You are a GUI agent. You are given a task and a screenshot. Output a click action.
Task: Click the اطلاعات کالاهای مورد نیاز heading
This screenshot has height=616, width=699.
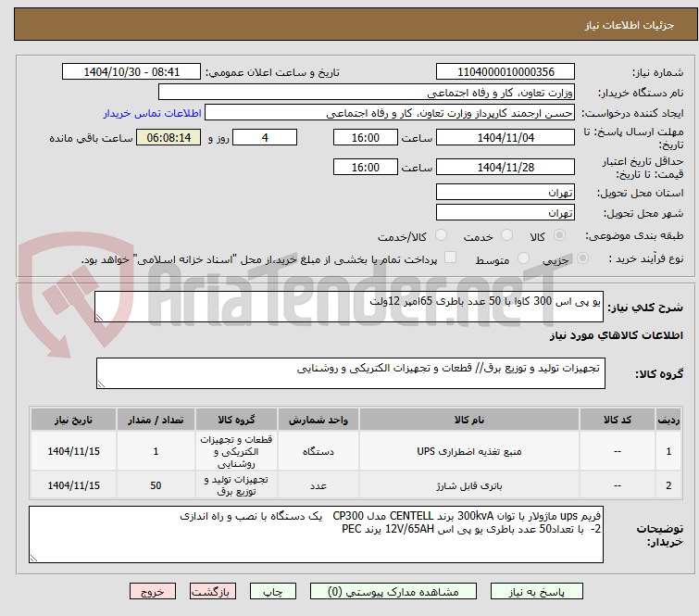click(616, 335)
